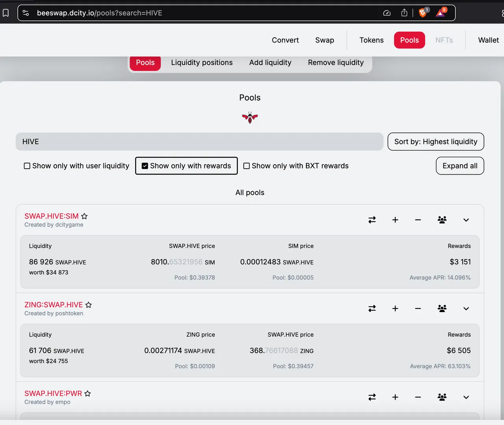The image size is (504, 425).
Task: Select red Pools item in top navigation
Action: [409, 40]
